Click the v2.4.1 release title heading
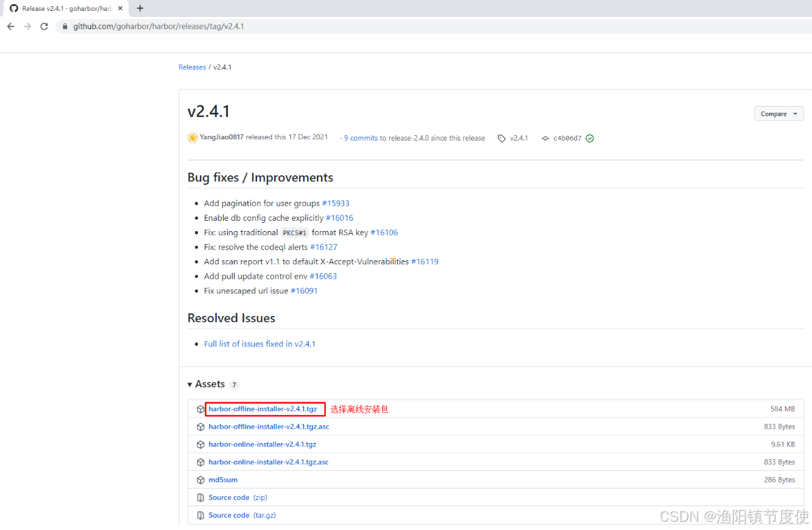Screen dimensions: 812x530 pos(209,111)
